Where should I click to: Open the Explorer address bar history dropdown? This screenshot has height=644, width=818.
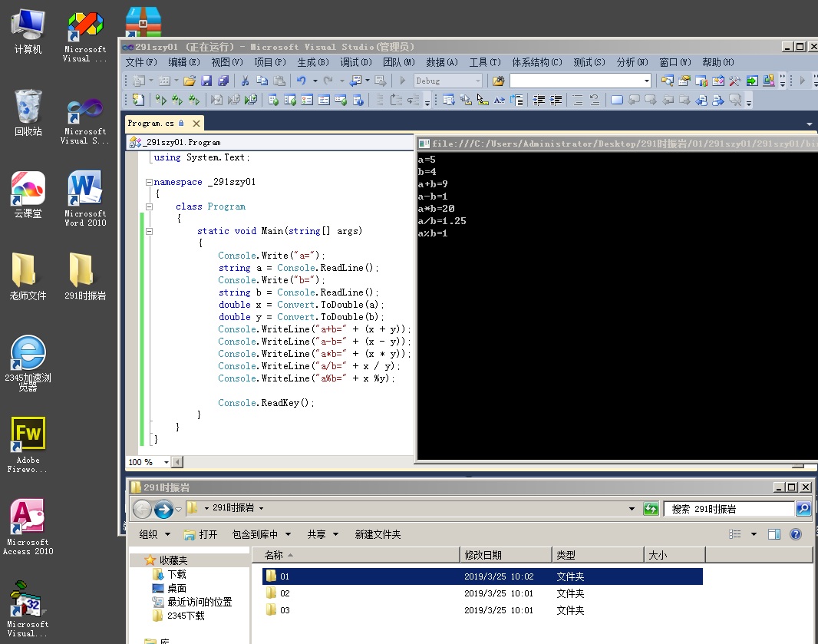coord(632,508)
